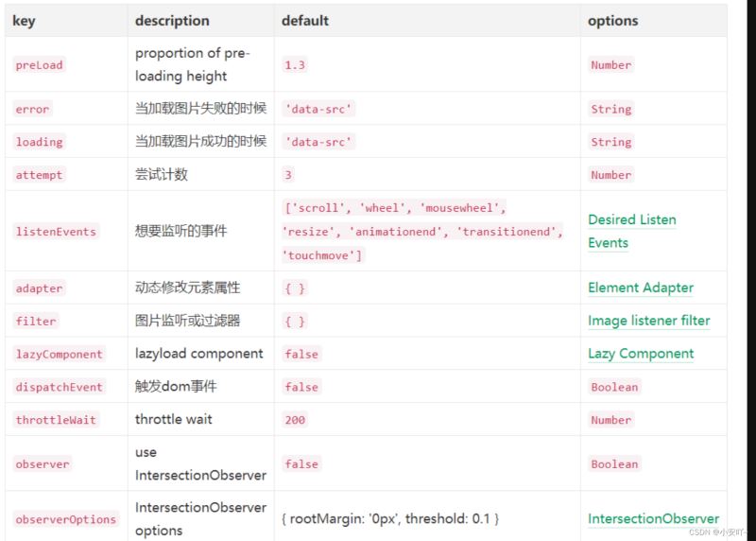This screenshot has height=541, width=756.
Task: Click the attempt key code tag
Action: point(39,175)
